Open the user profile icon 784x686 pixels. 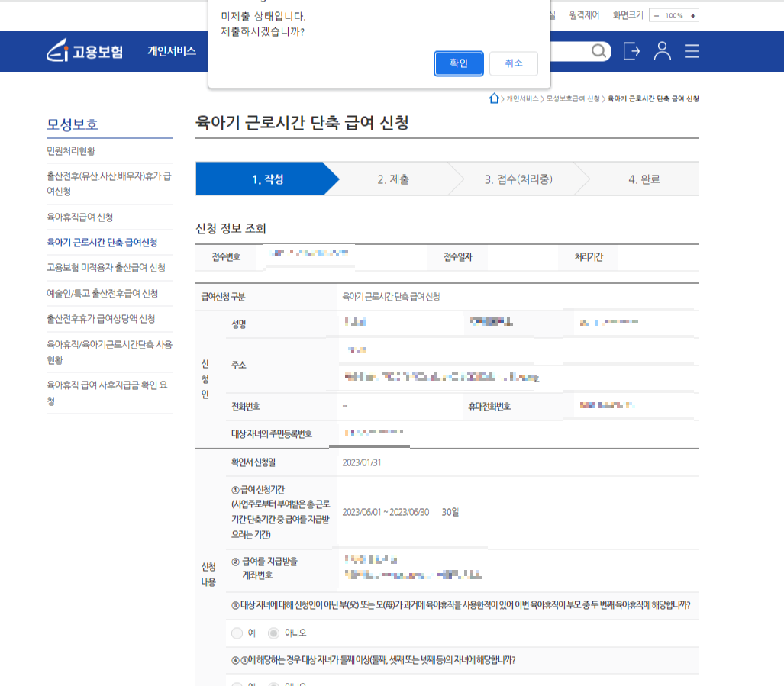[662, 51]
